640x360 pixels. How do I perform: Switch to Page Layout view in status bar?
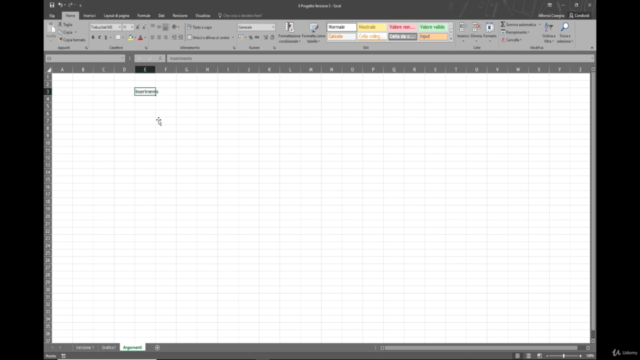pos(528,356)
